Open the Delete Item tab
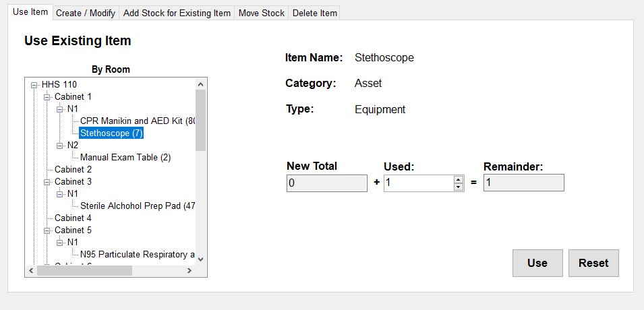644x310 pixels. [315, 13]
